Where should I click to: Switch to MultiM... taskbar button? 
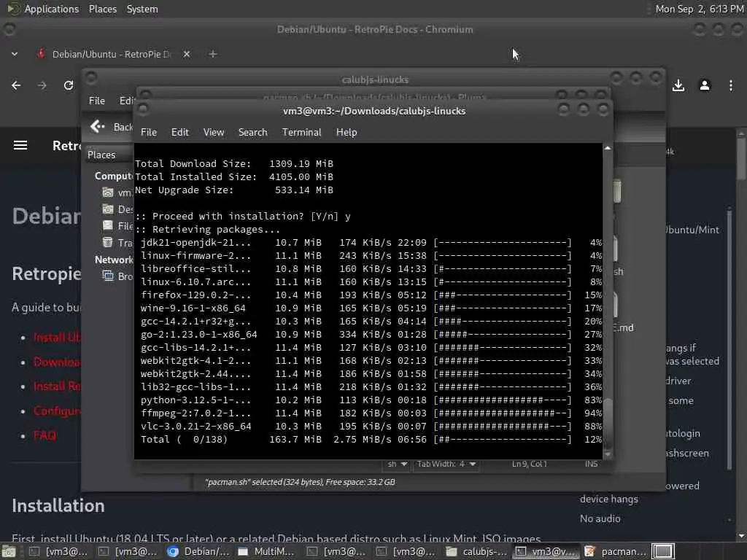(268, 552)
